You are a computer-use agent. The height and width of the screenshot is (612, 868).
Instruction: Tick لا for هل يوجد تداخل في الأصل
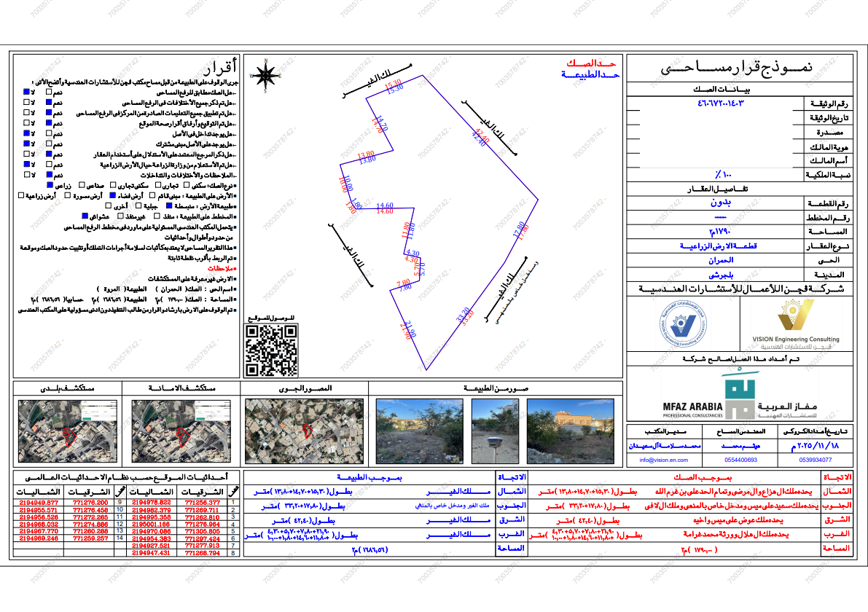pyautogui.click(x=26, y=133)
